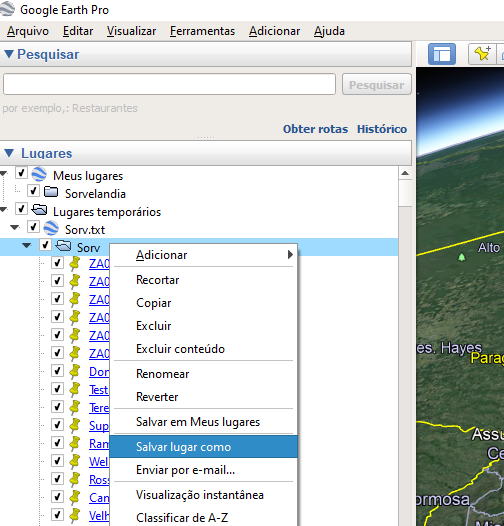Click the Histórico link
Image resolution: width=504 pixels, height=526 pixels.
click(382, 129)
